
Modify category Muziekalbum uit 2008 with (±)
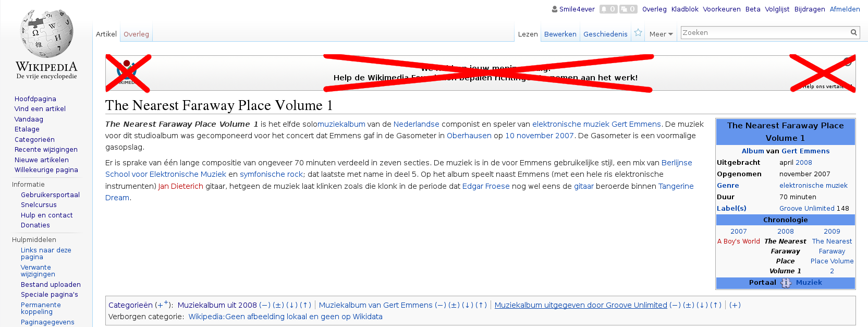click(278, 305)
